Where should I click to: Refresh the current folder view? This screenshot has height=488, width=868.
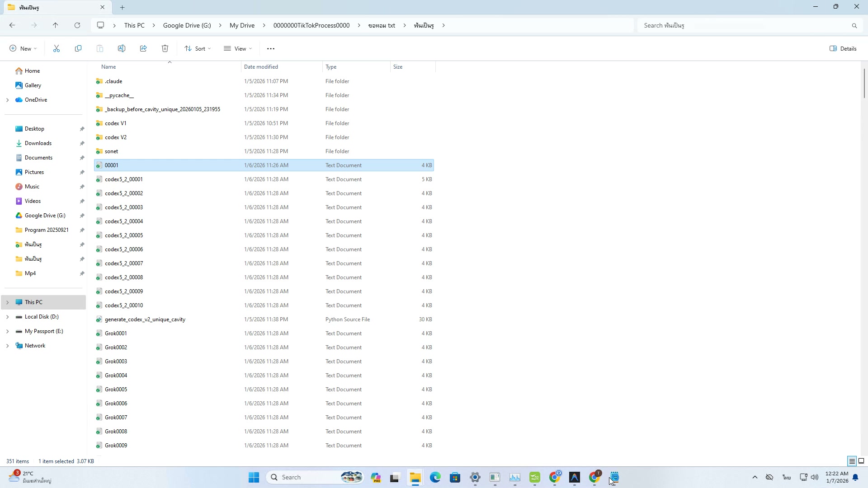77,25
